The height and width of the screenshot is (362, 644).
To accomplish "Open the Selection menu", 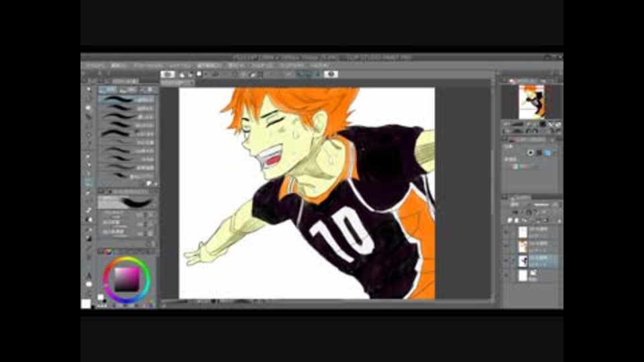I will click(x=209, y=66).
